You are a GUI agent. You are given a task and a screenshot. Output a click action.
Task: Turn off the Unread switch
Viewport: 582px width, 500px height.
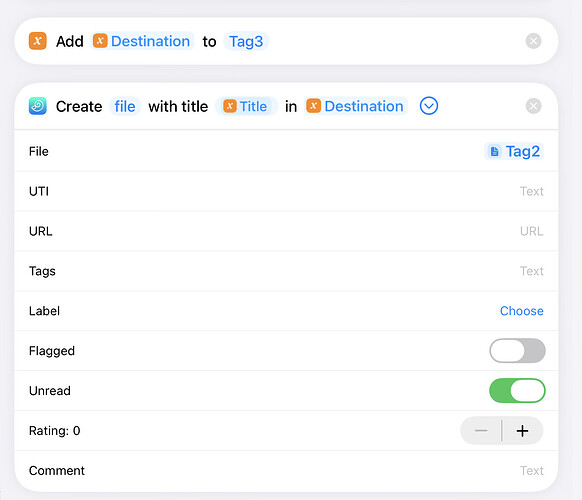click(x=517, y=390)
